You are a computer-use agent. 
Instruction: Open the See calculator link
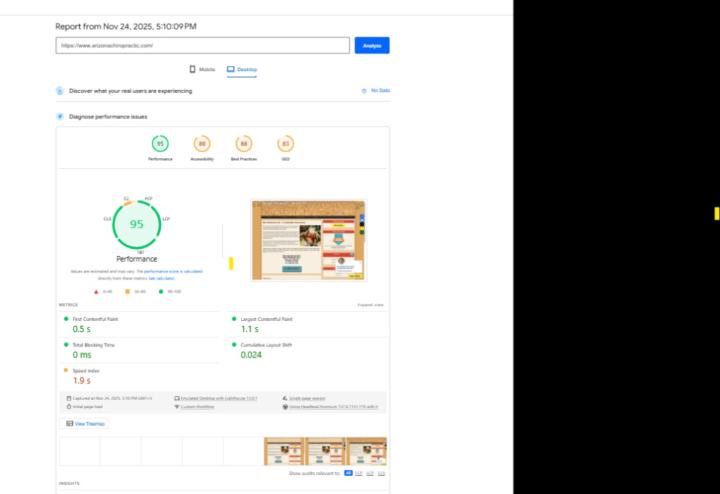[x=161, y=278]
